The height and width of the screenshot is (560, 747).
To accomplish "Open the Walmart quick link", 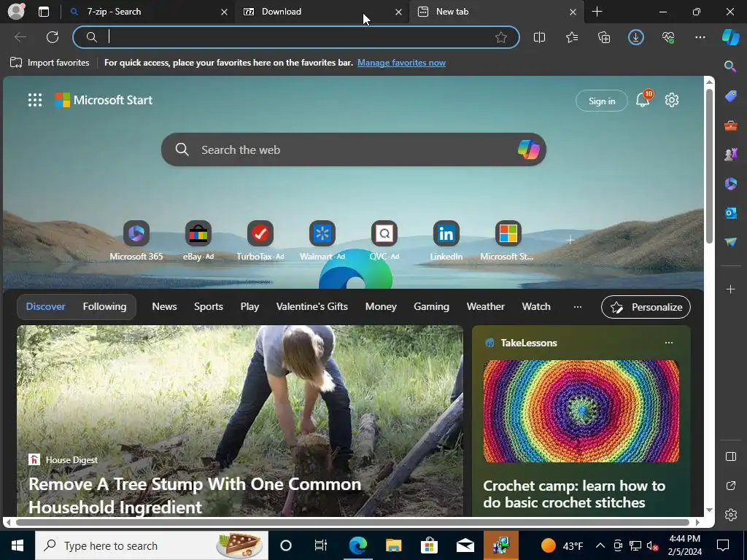I will [x=322, y=241].
